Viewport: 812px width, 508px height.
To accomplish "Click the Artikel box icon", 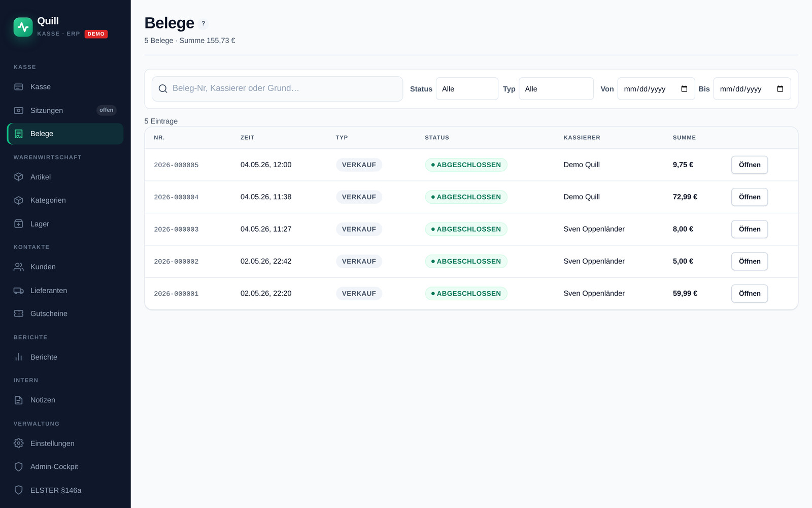I will 19,177.
